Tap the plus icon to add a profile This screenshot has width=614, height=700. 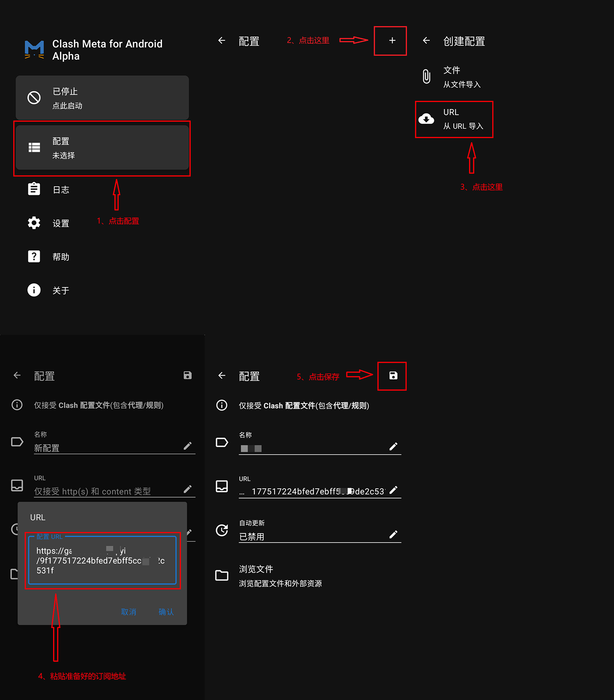pos(392,40)
